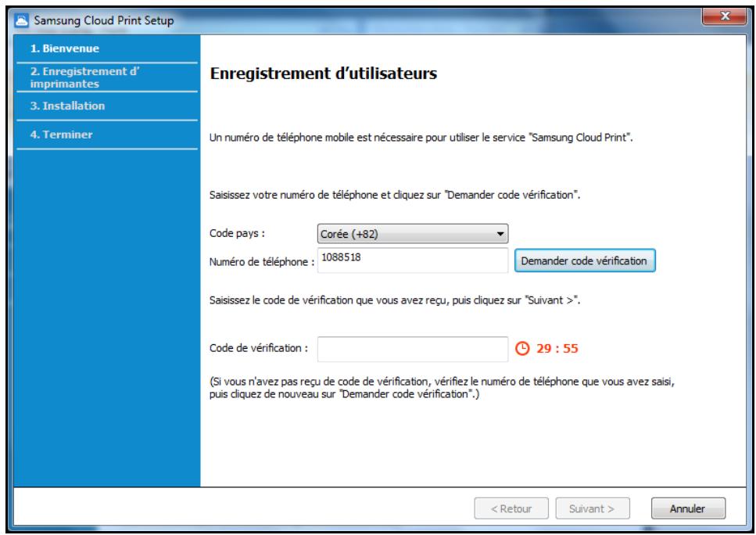
Task: Click the sentence starting 'Un numéro de téléphone mobile'
Action: pos(421,138)
